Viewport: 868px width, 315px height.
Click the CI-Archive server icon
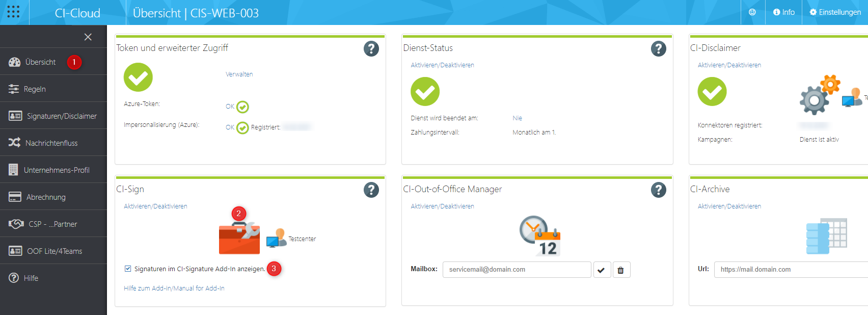(826, 236)
